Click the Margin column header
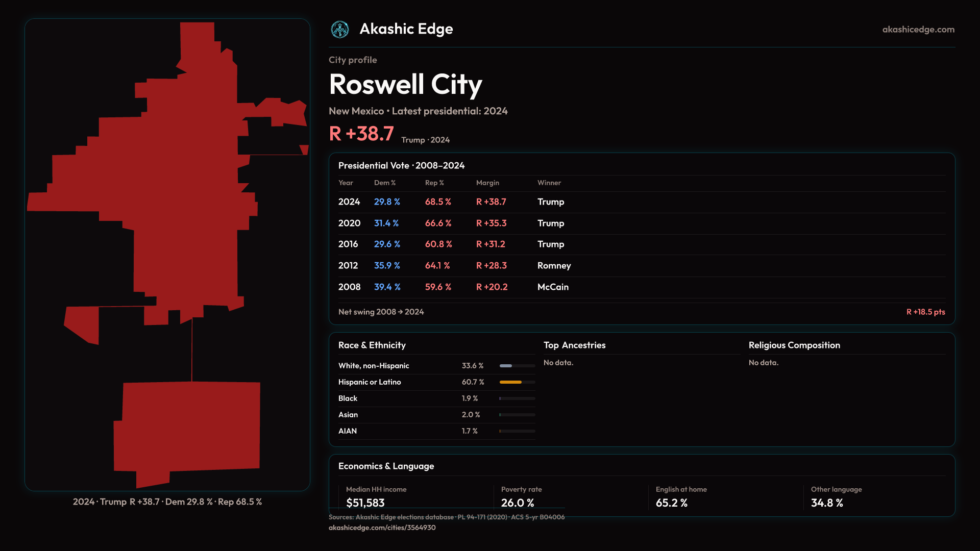Image resolution: width=980 pixels, height=551 pixels. (487, 183)
